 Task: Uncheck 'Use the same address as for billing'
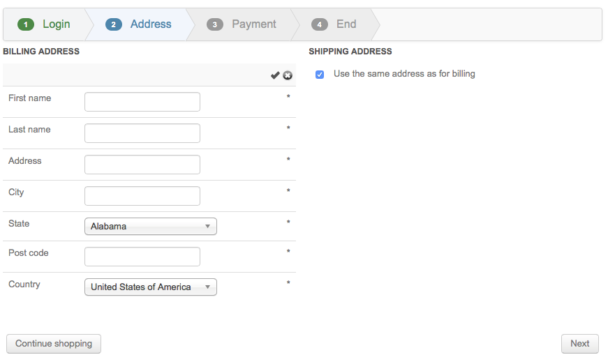(x=320, y=74)
